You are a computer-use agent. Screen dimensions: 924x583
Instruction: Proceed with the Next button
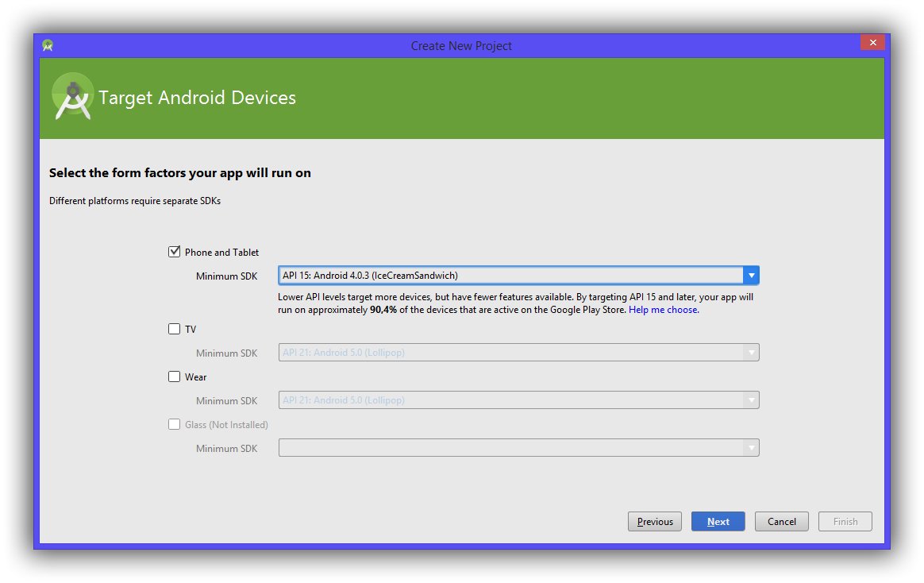718,522
